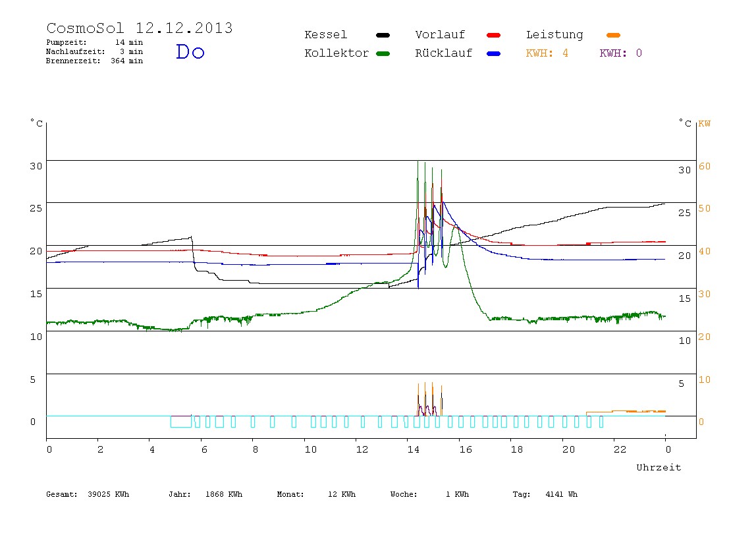This screenshot has height=535, width=756.
Task: Click the "12" hour tick on time axis
Action: (362, 449)
